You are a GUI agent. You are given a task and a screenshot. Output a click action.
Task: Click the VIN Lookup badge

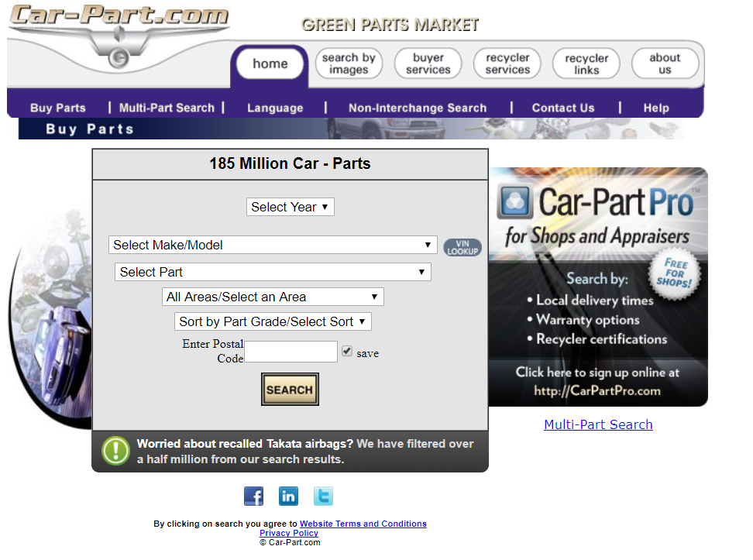tap(462, 247)
